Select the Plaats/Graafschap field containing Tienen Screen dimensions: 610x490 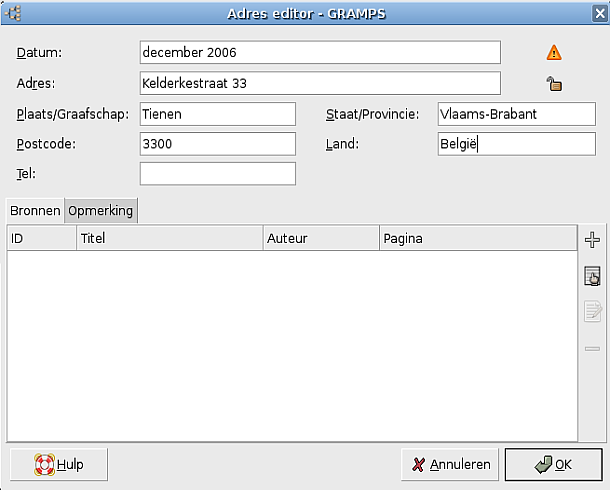pyautogui.click(x=218, y=114)
